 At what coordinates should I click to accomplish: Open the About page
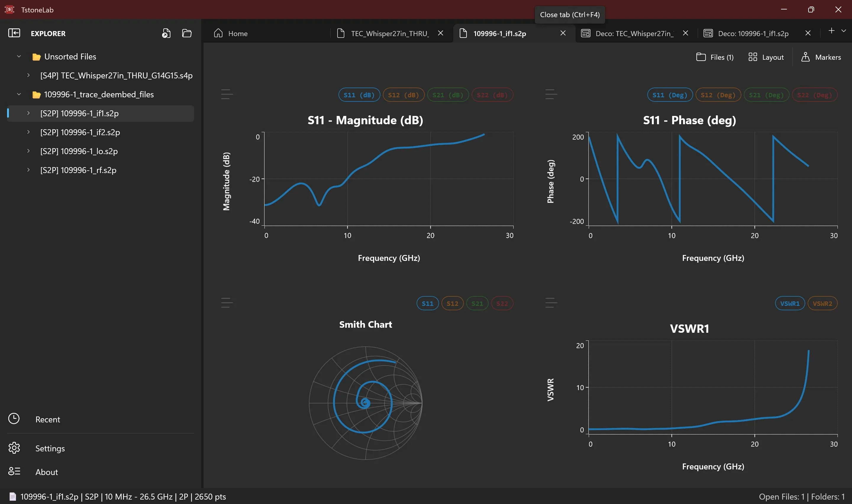tap(101, 472)
